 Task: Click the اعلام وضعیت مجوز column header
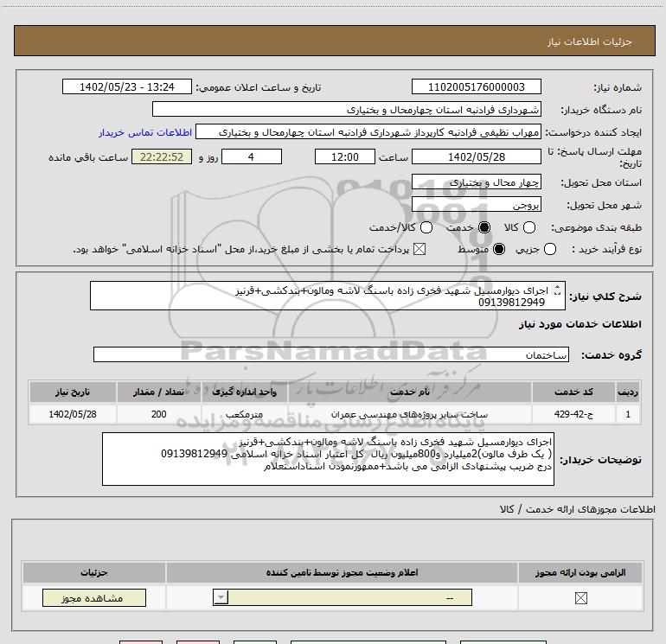[342, 572]
